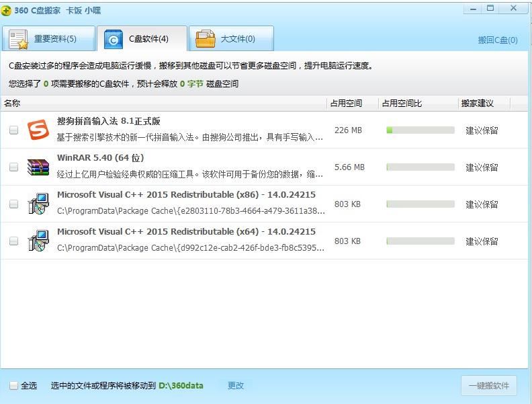Click the Sogou description starting 基于搜索引擎技术
The width and height of the screenshot is (532, 404).
click(189, 137)
